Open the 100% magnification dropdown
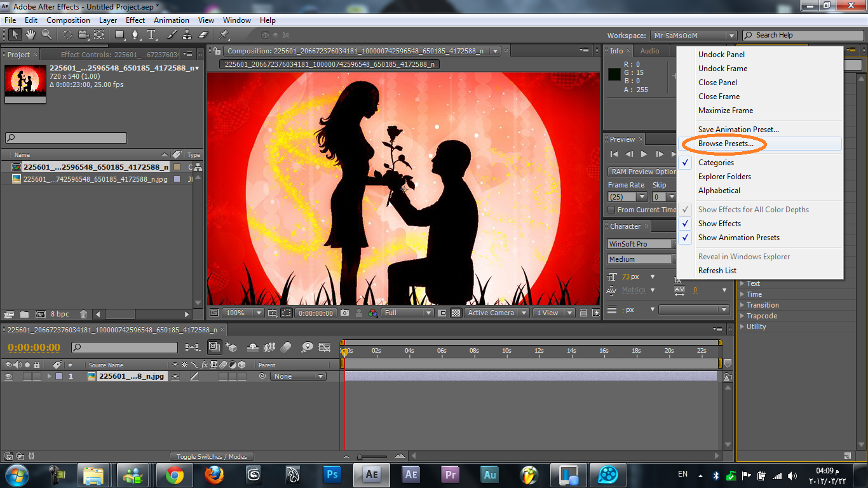The image size is (868, 488). coord(242,313)
